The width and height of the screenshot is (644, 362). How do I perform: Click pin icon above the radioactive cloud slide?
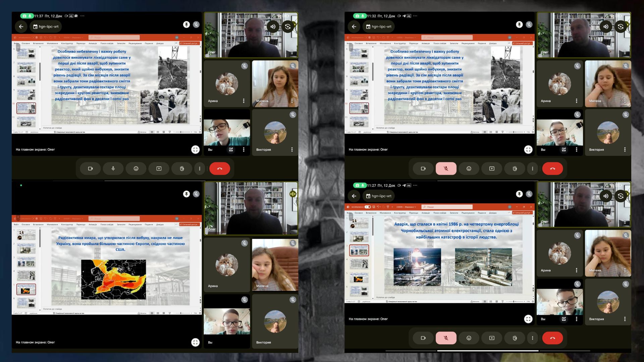coord(186,194)
